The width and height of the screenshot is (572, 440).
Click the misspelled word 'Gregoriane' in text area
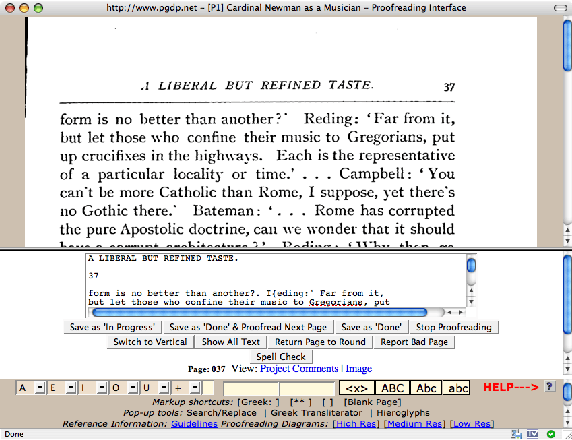(x=336, y=302)
